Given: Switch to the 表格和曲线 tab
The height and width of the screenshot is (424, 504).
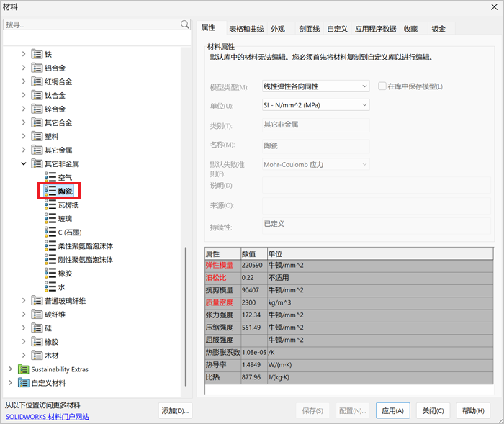Looking at the screenshot, I should [x=246, y=29].
